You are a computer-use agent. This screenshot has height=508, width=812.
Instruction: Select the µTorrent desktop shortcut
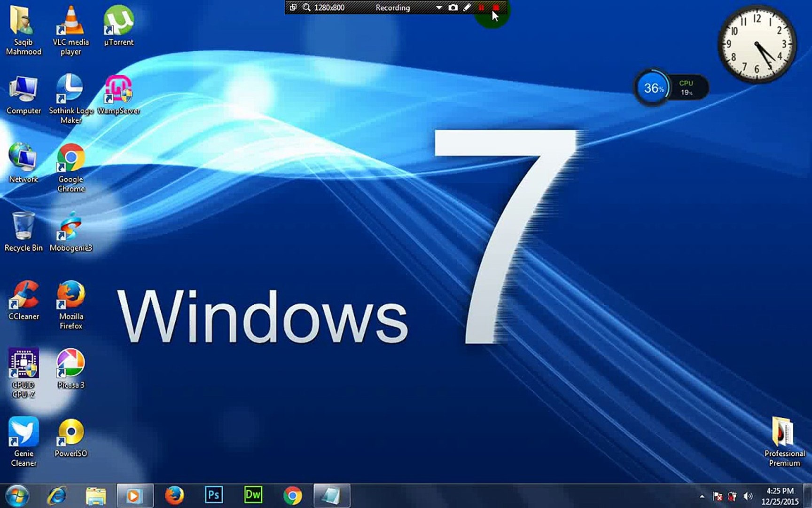coord(118,25)
